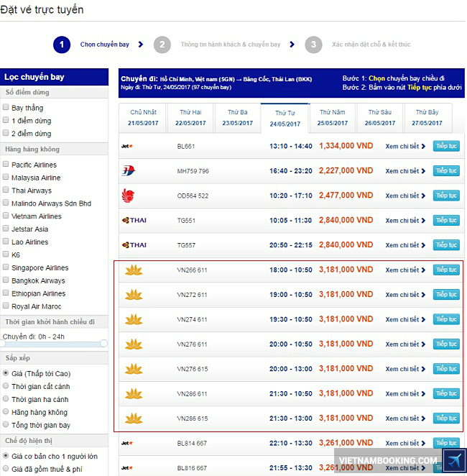
Task: Filter by Pacific Airlines
Action: click(6, 164)
